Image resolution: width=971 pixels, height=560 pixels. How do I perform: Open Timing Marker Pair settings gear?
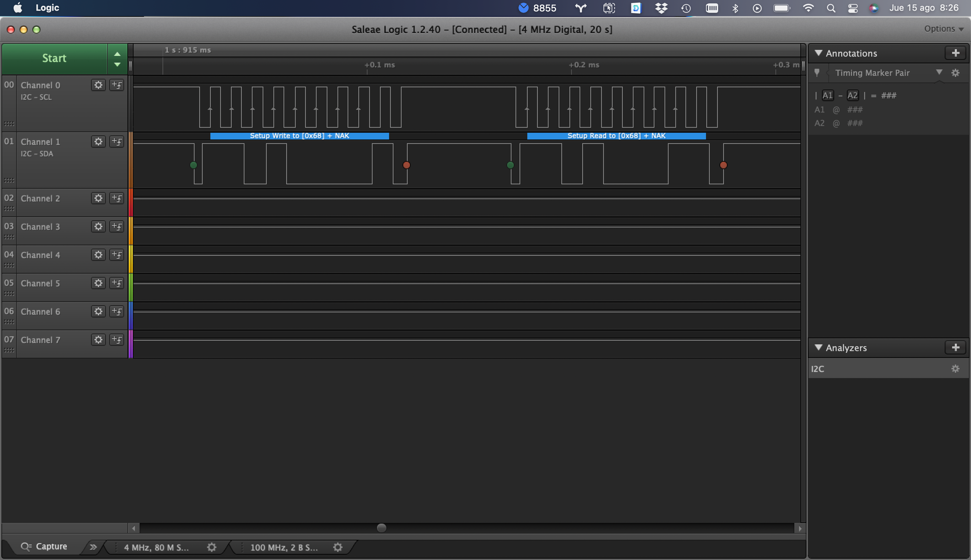coord(955,73)
